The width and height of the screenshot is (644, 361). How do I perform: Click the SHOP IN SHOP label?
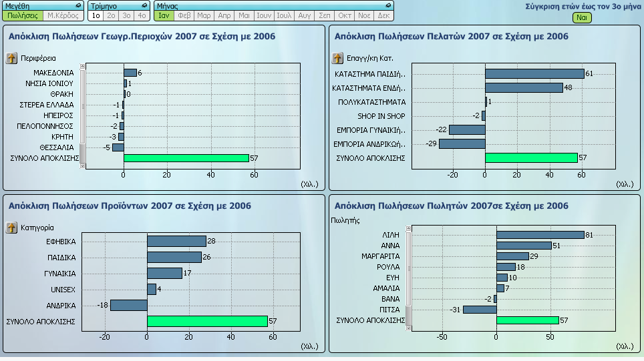pyautogui.click(x=381, y=116)
